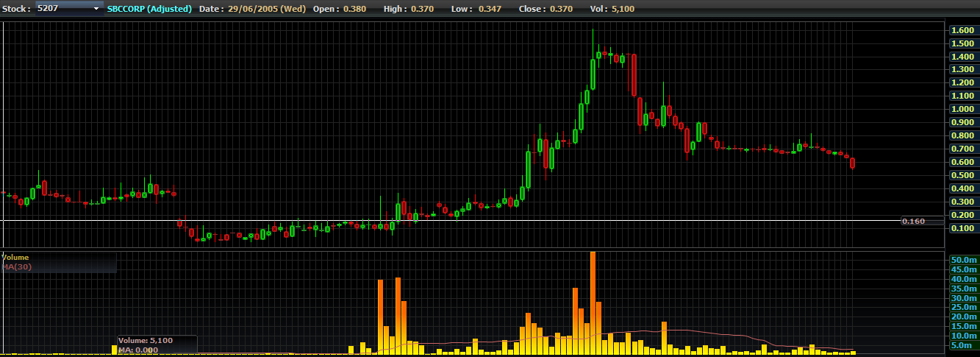Click the 50.0m volume axis label

click(963, 260)
